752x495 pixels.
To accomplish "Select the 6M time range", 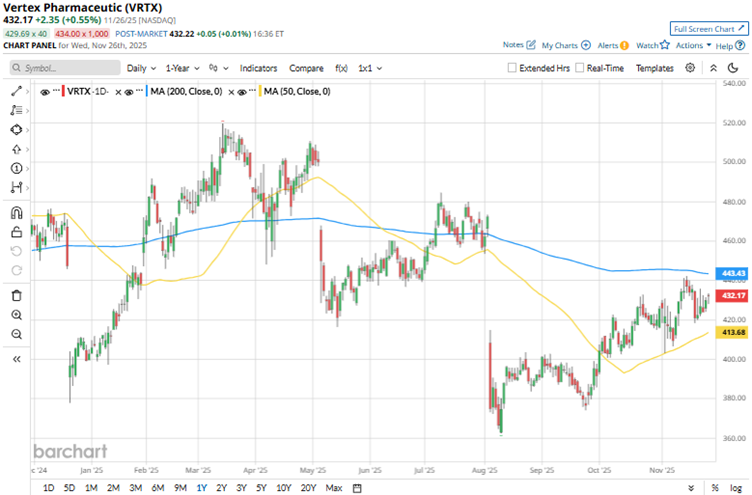I will [x=158, y=487].
